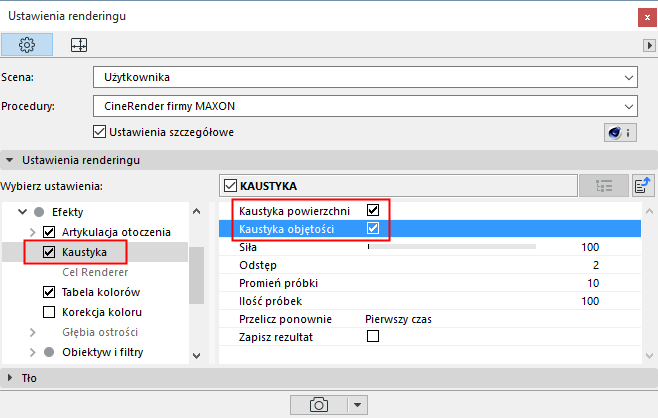Open the render settings gear tab
The width and height of the screenshot is (658, 418).
27,44
